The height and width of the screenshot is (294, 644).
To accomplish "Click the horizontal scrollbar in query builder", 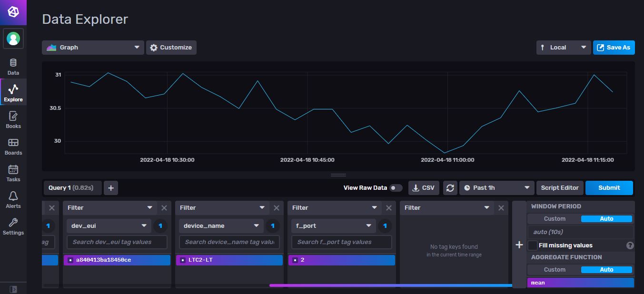I will pyautogui.click(x=390, y=285).
